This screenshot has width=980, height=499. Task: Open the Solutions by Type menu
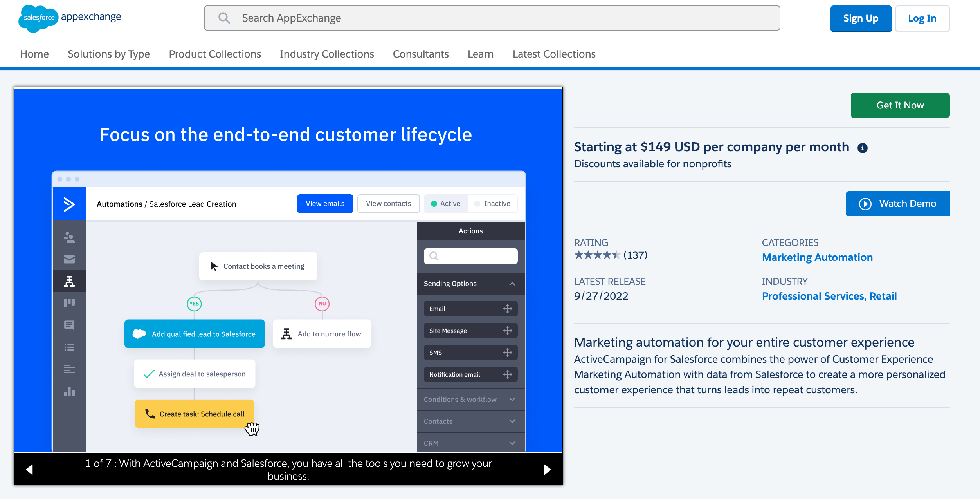tap(109, 54)
